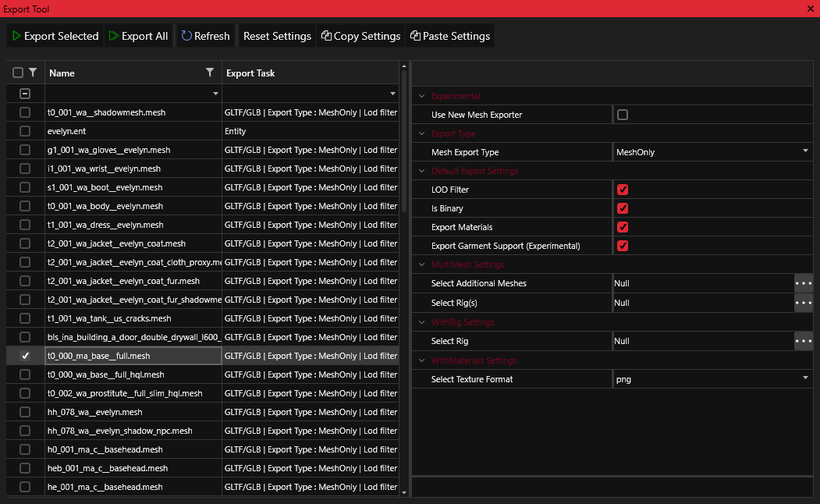Click the Paste Settings clipboard icon
The height and width of the screenshot is (504, 820).
(416, 36)
